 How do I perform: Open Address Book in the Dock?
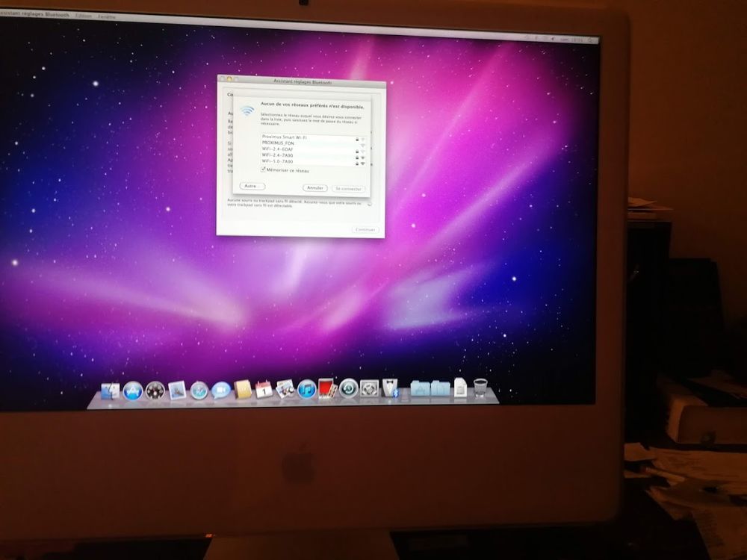[243, 390]
